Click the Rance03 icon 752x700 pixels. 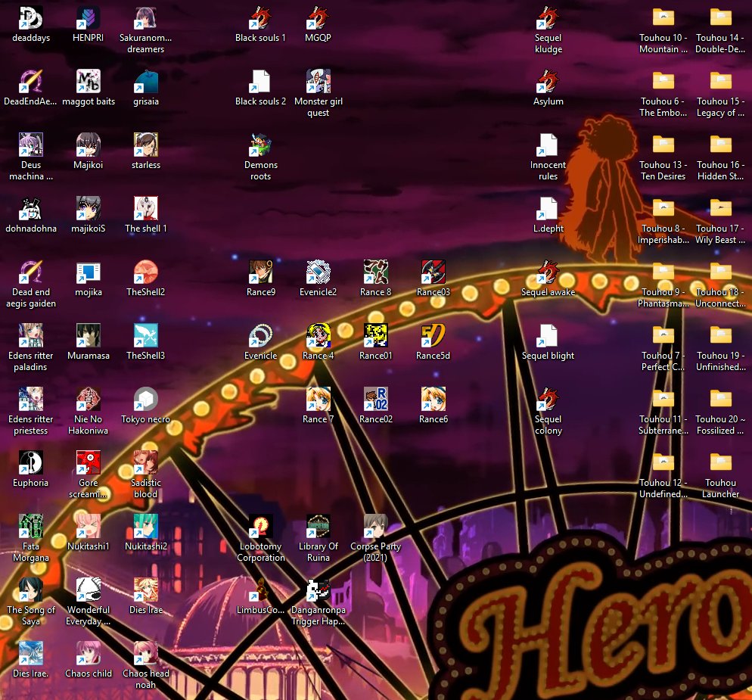coord(433,272)
